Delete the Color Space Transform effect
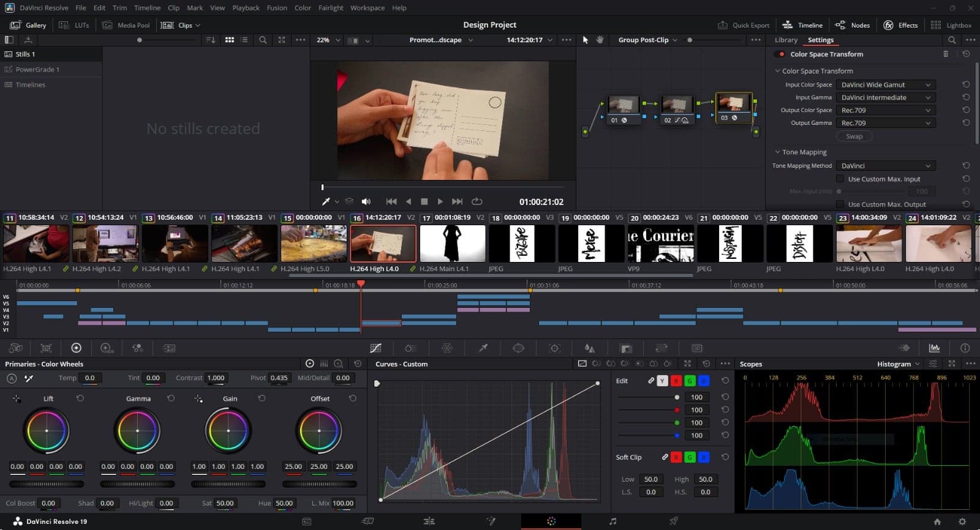980x530 pixels. [946, 54]
